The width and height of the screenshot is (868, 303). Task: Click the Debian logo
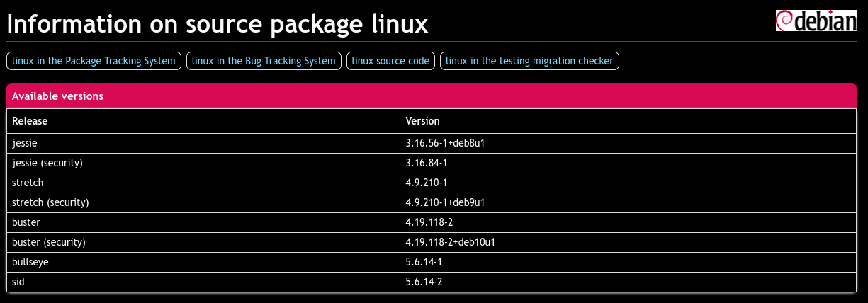tap(816, 21)
